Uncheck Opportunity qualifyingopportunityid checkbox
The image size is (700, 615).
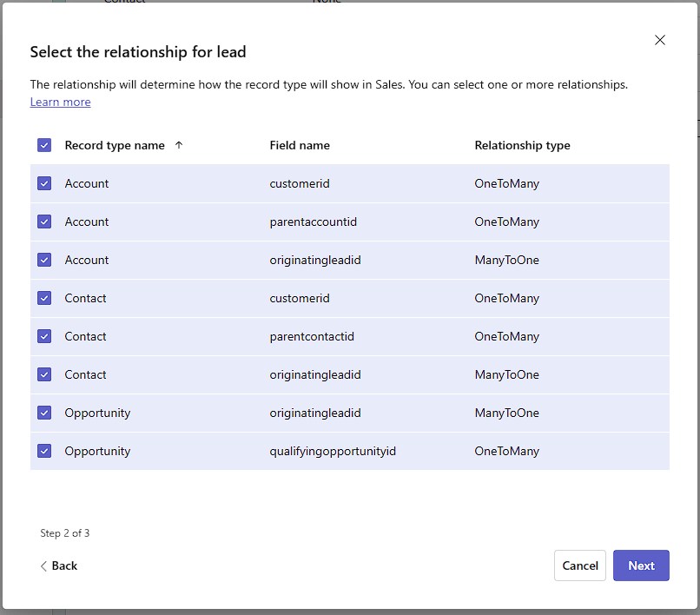point(44,451)
